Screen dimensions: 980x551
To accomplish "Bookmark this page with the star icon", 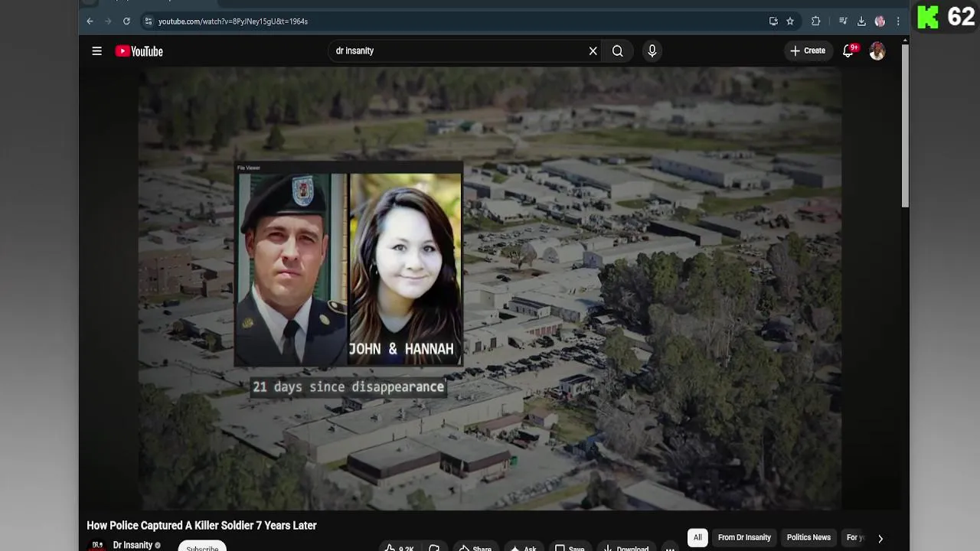I will tap(790, 21).
